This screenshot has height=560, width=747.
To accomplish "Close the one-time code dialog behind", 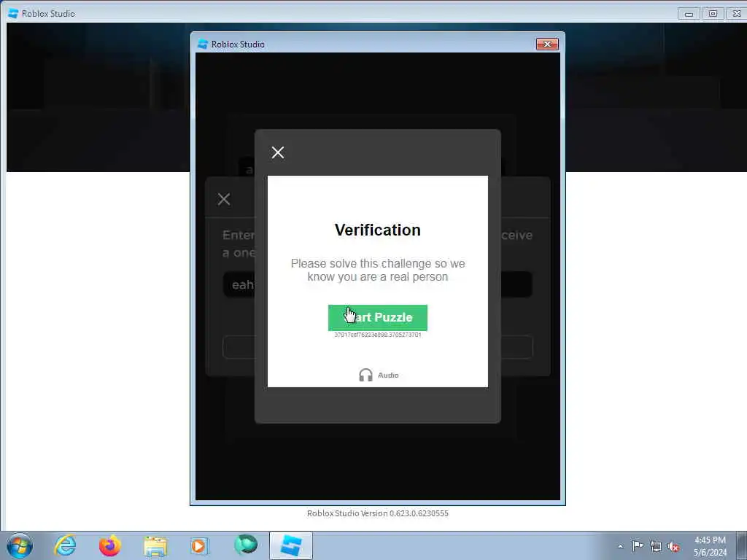I will pos(223,199).
